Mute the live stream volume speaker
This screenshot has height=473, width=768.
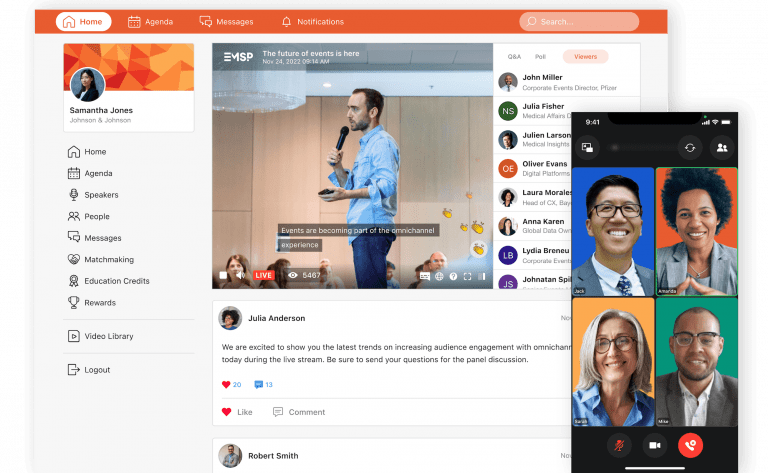pos(238,275)
